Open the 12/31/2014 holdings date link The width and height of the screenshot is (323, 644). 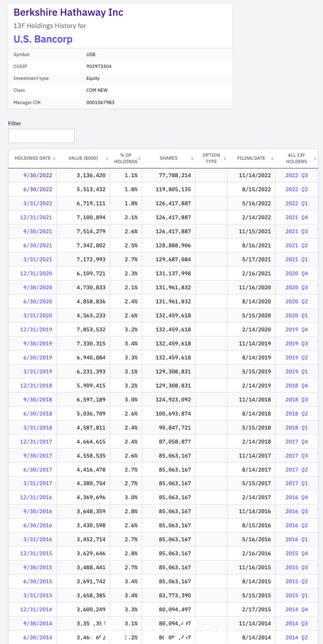[x=36, y=609]
